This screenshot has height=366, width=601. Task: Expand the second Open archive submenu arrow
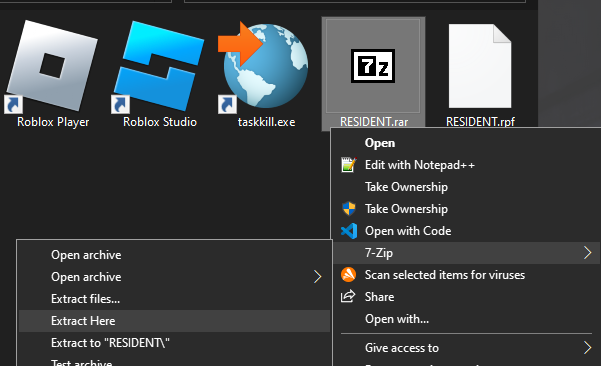tap(317, 277)
